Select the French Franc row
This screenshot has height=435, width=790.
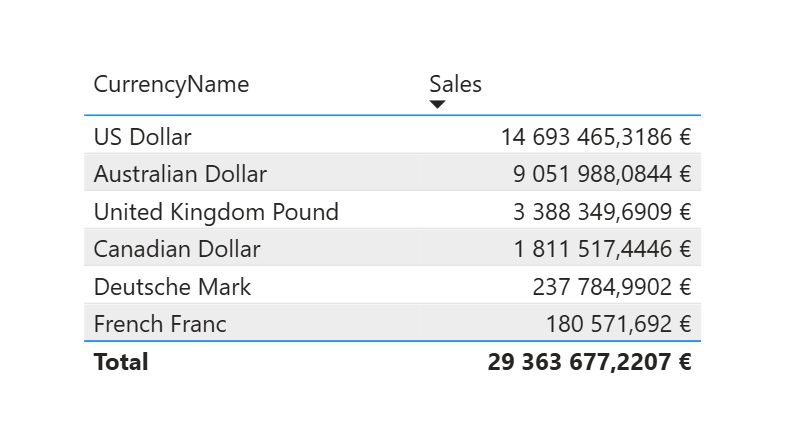[160, 324]
